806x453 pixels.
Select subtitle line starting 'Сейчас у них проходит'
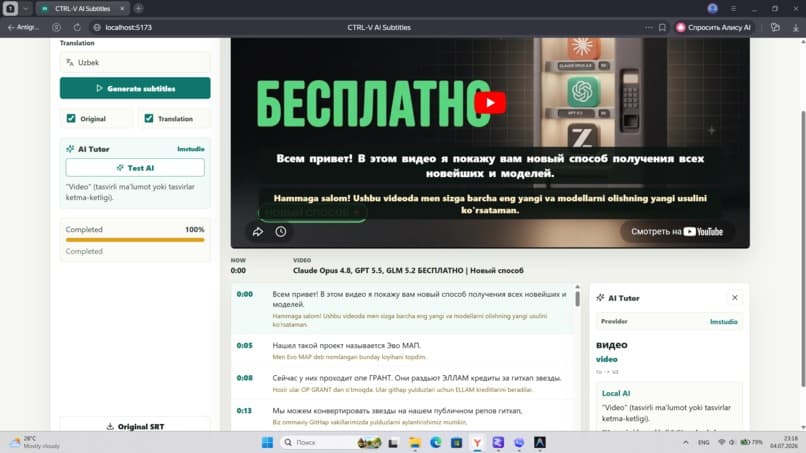[417, 377]
